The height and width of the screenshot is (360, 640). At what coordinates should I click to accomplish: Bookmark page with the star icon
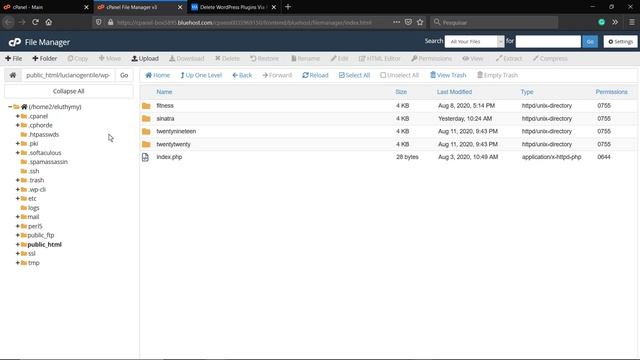coord(420,22)
